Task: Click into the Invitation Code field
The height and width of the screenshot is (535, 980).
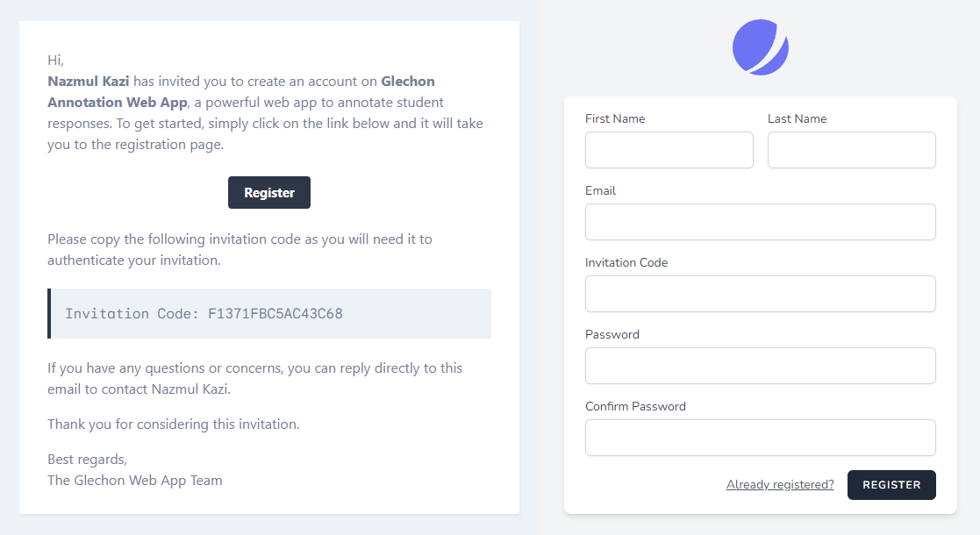Action: (761, 294)
